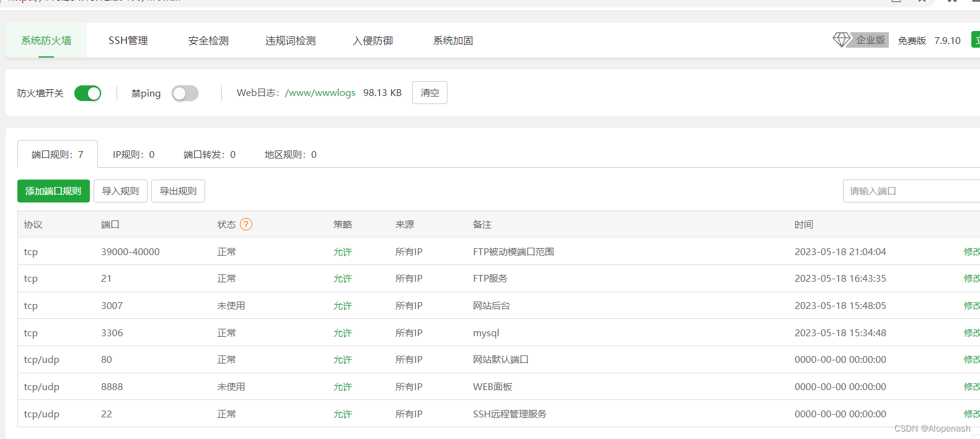The width and height of the screenshot is (980, 439).
Task: Click 修改 for port 39000-40000 row
Action: coord(971,251)
